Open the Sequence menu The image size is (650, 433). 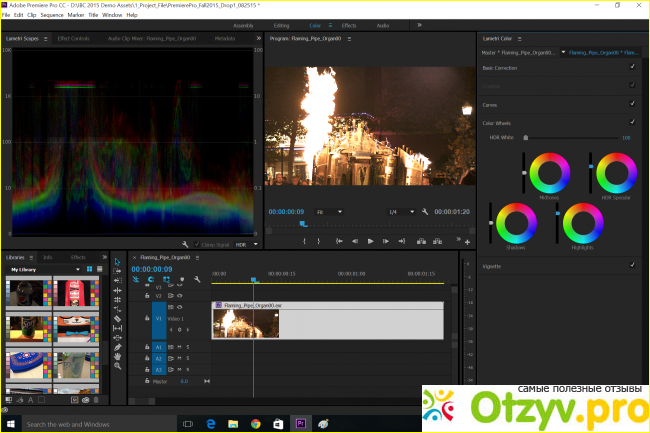tap(52, 15)
